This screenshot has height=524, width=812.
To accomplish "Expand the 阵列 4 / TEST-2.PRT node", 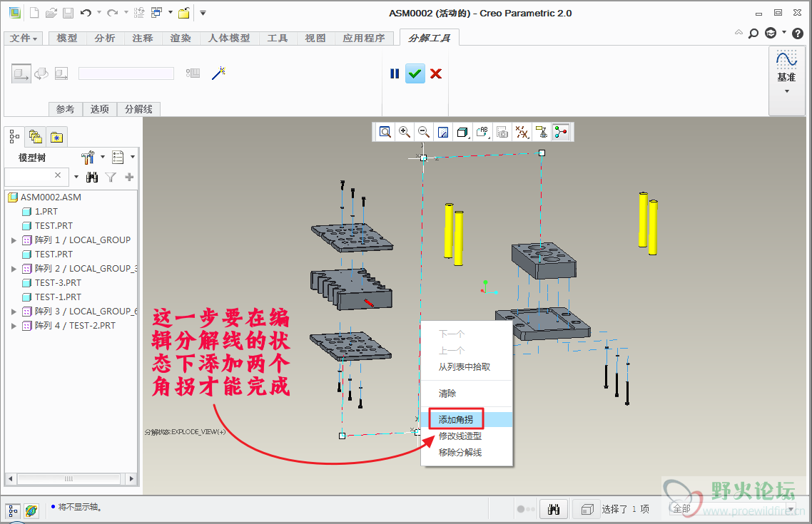I will [x=14, y=326].
